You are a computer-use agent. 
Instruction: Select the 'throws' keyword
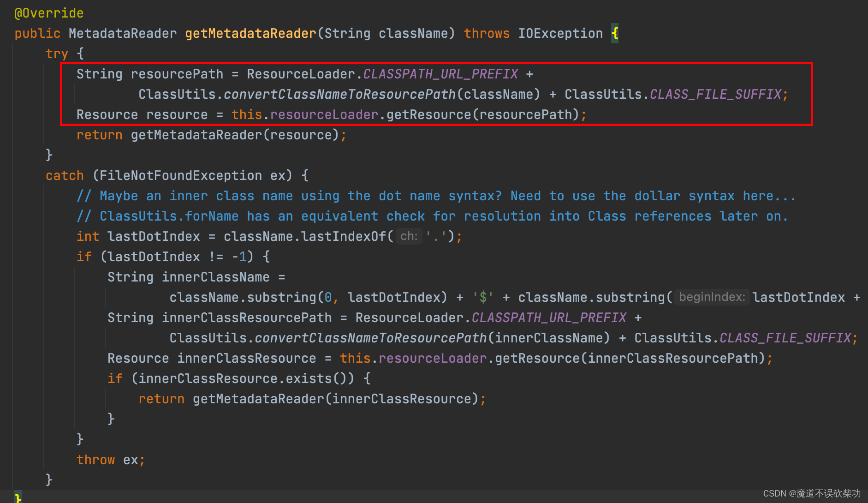pyautogui.click(x=487, y=33)
